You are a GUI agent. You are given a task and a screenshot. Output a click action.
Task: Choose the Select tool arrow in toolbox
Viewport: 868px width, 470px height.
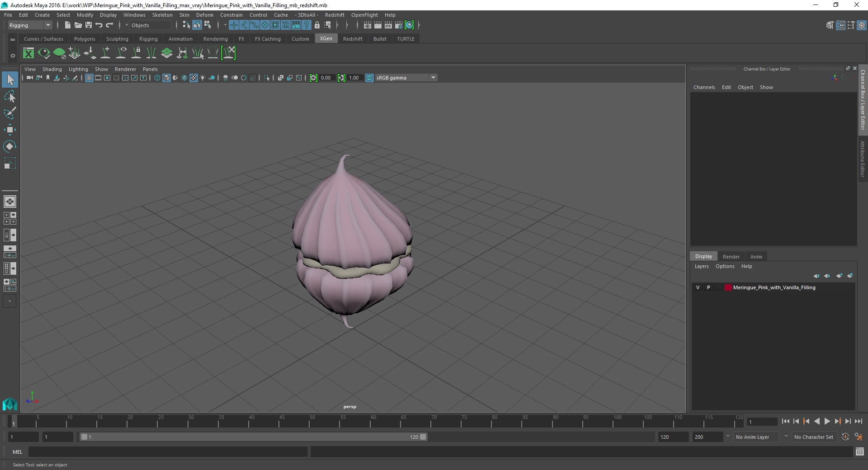(x=9, y=80)
